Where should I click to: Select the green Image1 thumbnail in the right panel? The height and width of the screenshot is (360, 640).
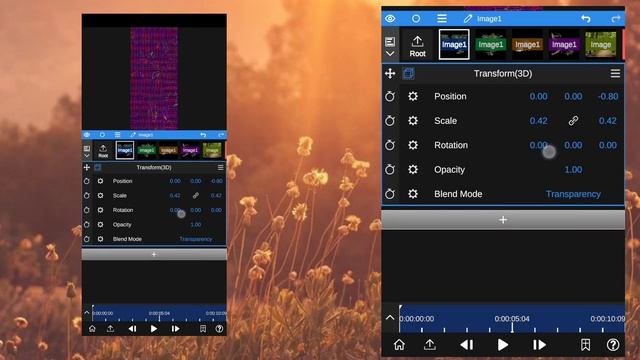(x=491, y=44)
